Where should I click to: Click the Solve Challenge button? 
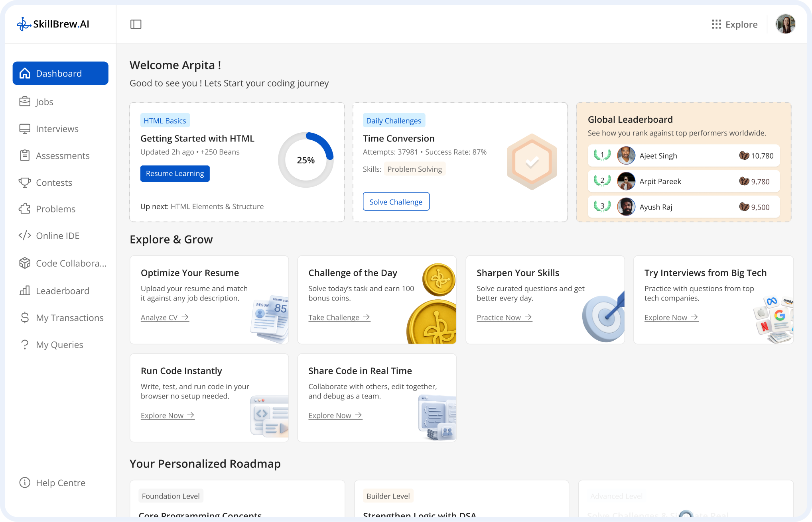pyautogui.click(x=396, y=202)
